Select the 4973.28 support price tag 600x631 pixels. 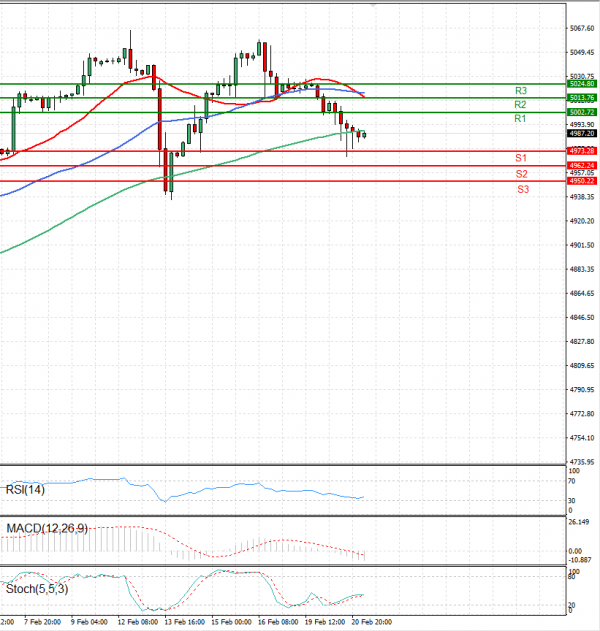click(582, 151)
